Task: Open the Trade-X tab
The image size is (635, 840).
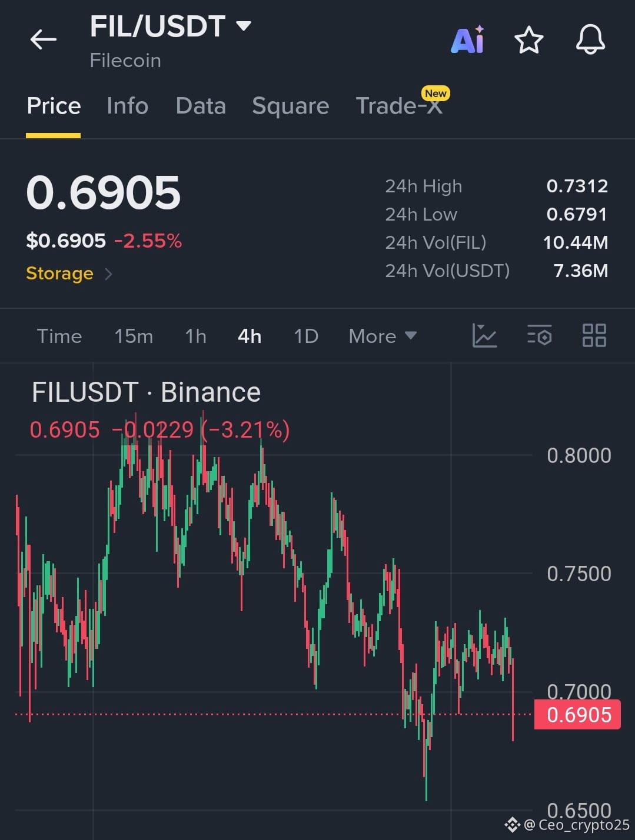Action: (399, 106)
